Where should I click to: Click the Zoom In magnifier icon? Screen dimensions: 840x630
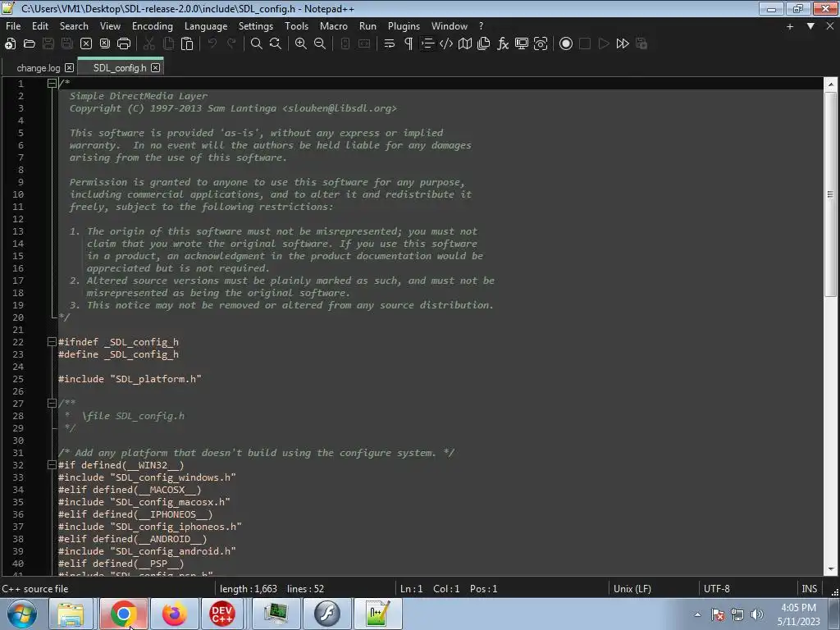[301, 44]
